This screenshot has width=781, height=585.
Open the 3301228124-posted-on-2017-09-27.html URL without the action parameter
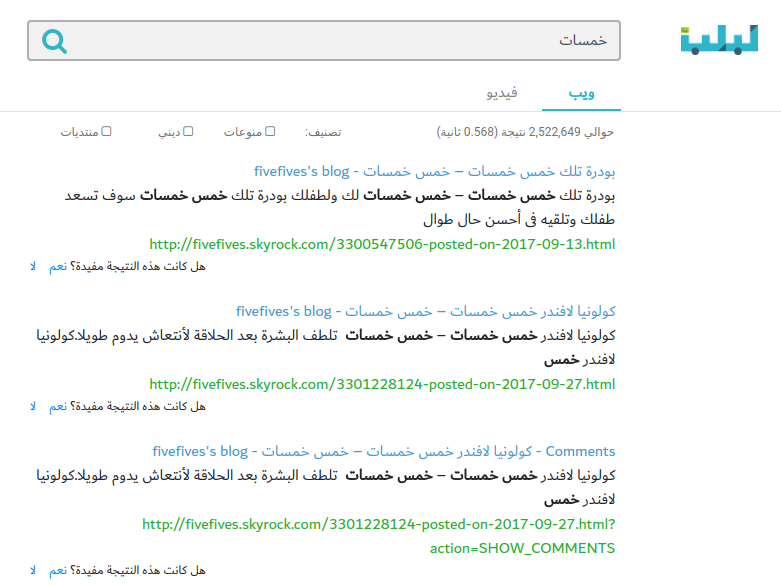coord(382,384)
